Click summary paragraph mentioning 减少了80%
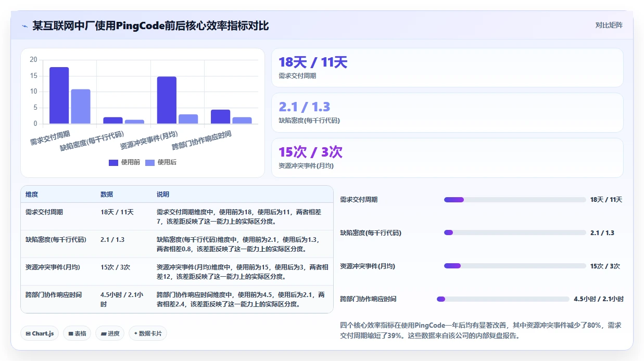Viewport: 644px width, 361px height. point(481,330)
